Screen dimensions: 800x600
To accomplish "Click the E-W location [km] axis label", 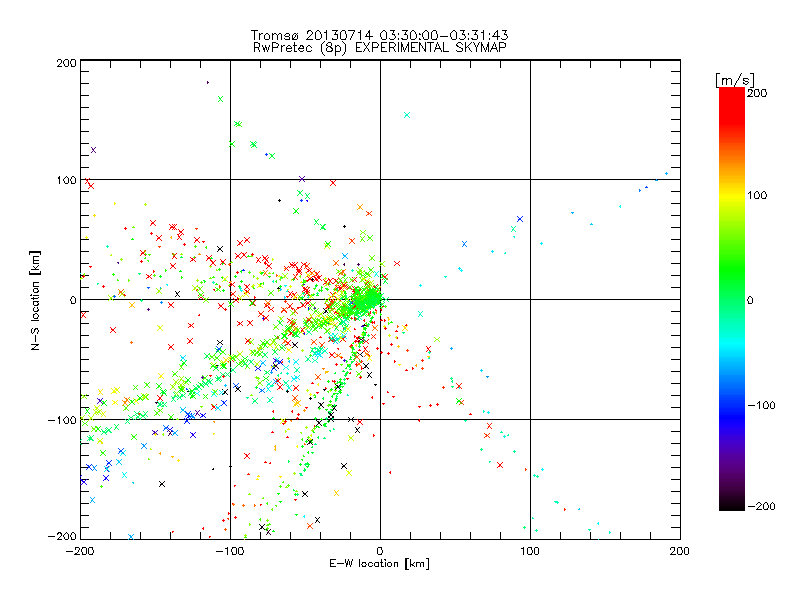I will 379,564.
